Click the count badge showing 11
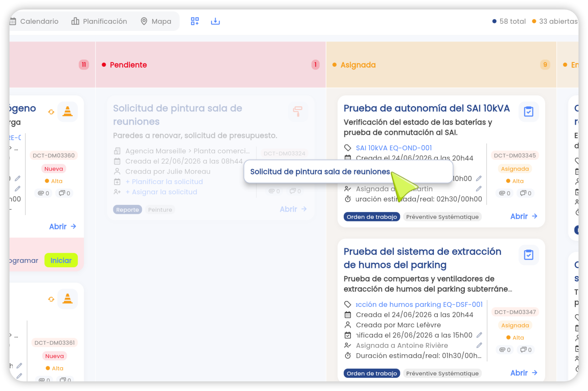Screen dimensions: 588x391 tap(84, 65)
